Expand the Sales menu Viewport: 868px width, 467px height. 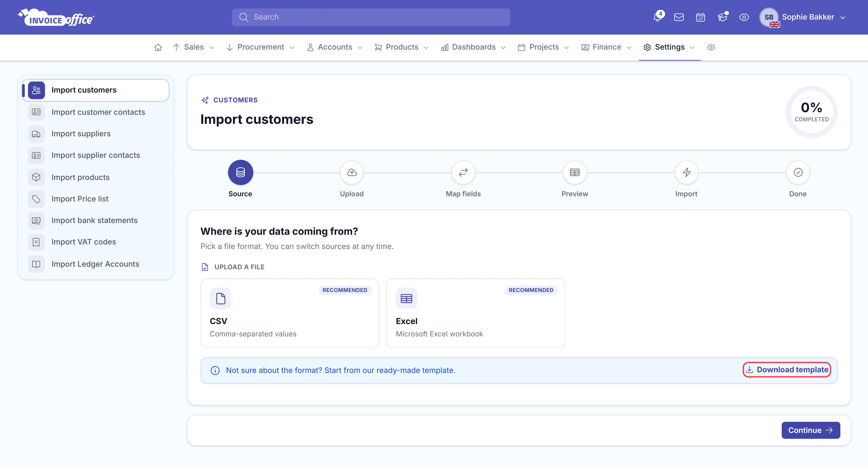[193, 48]
